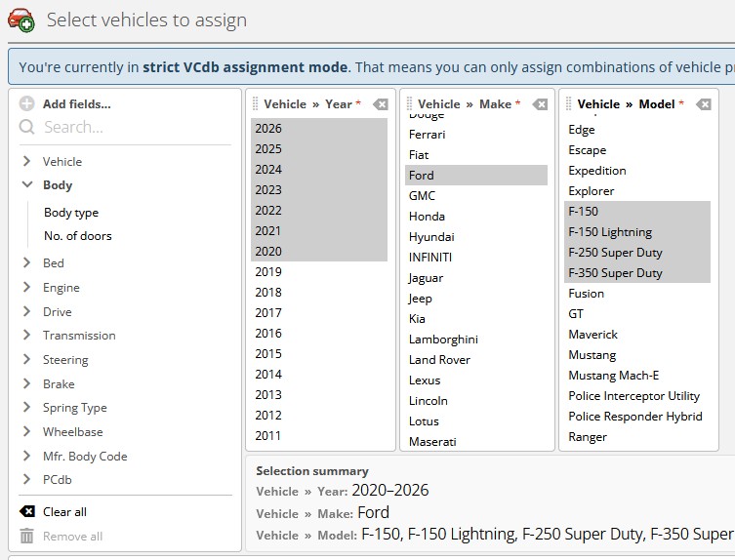Collapse the Body field group
Viewport: 735px width, 560px height.
27,184
